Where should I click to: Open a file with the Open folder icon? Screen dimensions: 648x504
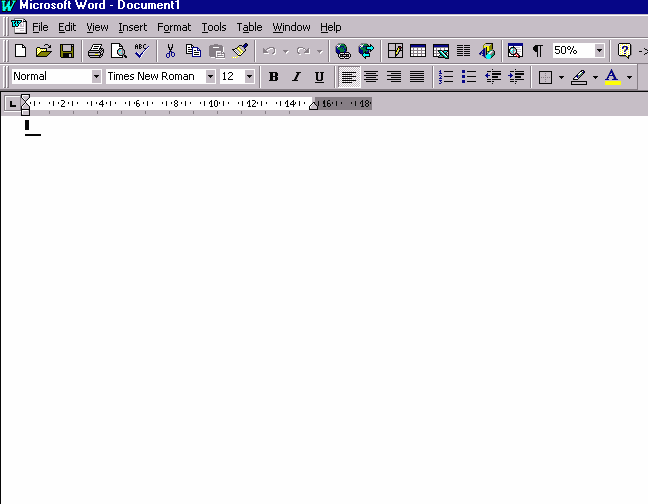pos(43,51)
